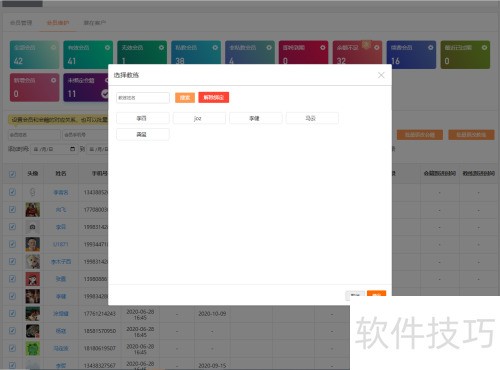Viewport: 500px width, 370px height.
Task: Click the coach name search field in the dialog
Action: [x=143, y=98]
